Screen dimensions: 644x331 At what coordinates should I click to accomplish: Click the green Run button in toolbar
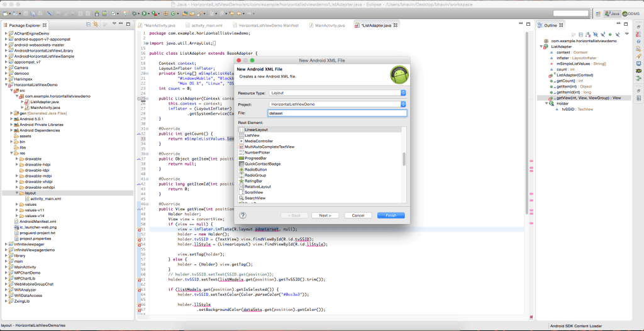click(144, 13)
